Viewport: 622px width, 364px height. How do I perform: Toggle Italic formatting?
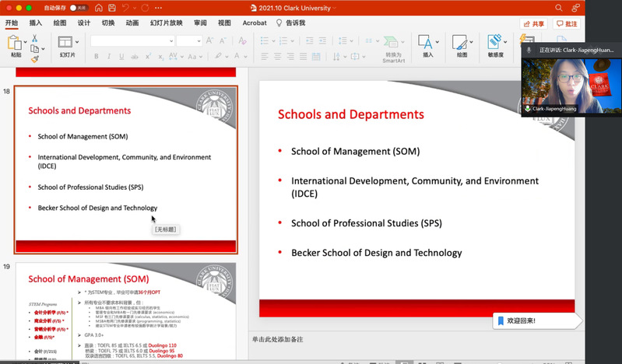[x=111, y=56]
